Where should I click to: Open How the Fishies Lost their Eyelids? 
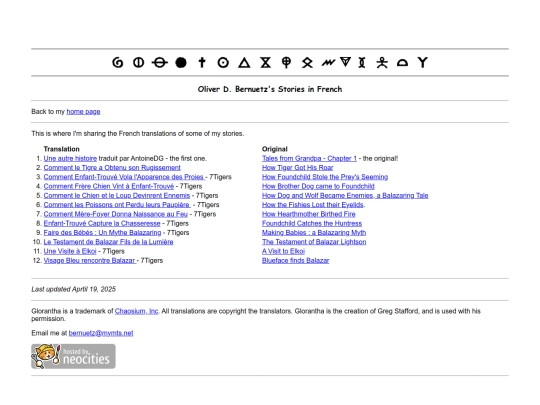click(x=313, y=205)
